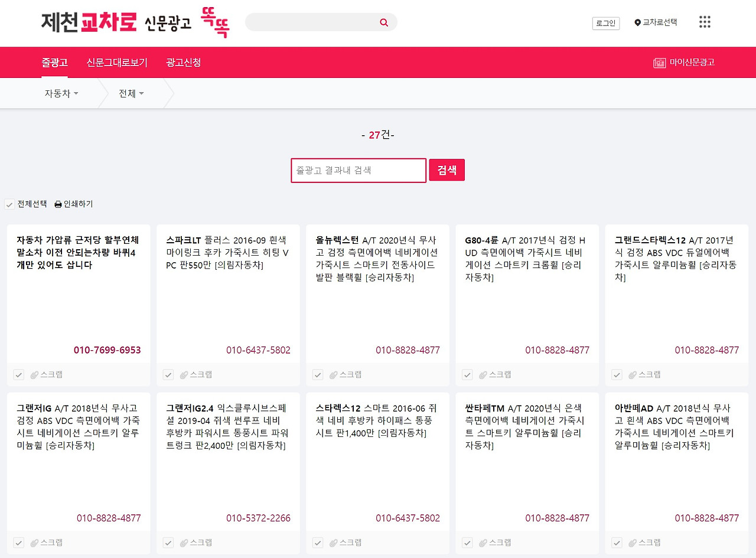
Task: Tick checkbox on 올뉴렉스턴 card
Action: pyautogui.click(x=318, y=374)
